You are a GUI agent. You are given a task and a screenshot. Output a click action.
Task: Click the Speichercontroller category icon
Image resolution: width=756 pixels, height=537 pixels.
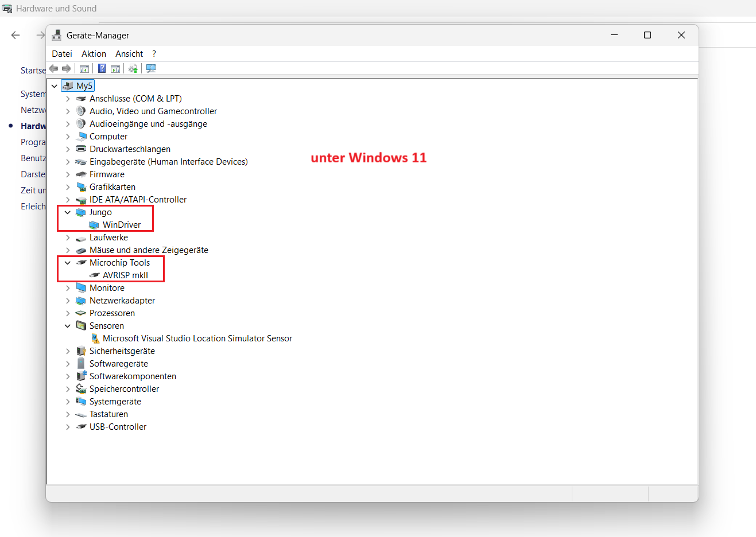coord(81,389)
